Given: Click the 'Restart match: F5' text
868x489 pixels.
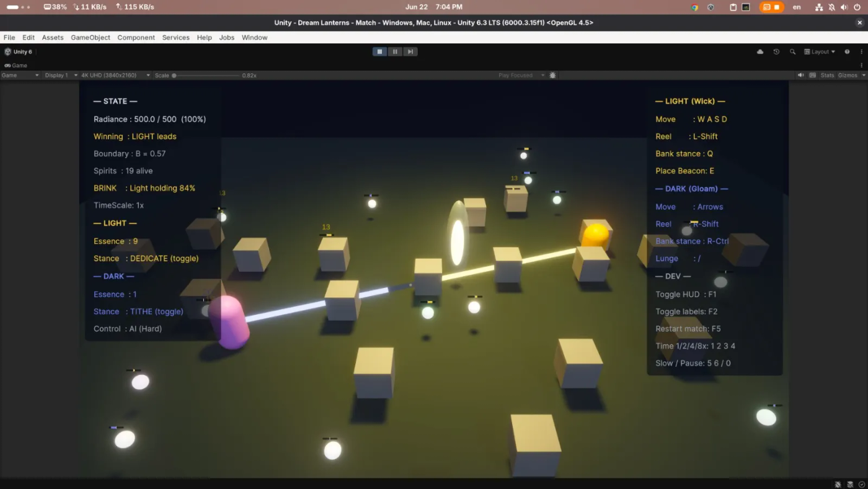Looking at the screenshot, I should click(x=688, y=329).
